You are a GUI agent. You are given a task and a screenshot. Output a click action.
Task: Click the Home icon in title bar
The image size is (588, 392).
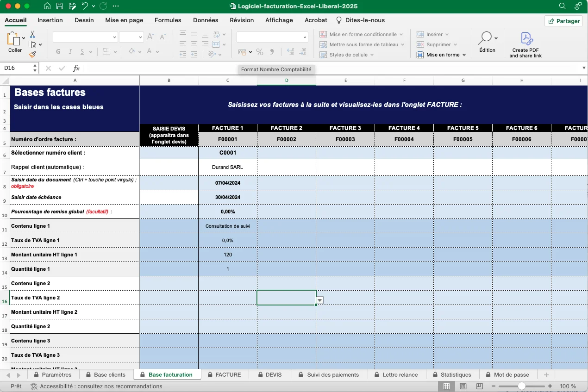(47, 6)
